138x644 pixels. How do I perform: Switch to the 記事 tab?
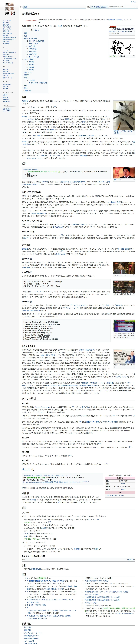click(x=21, y=7)
